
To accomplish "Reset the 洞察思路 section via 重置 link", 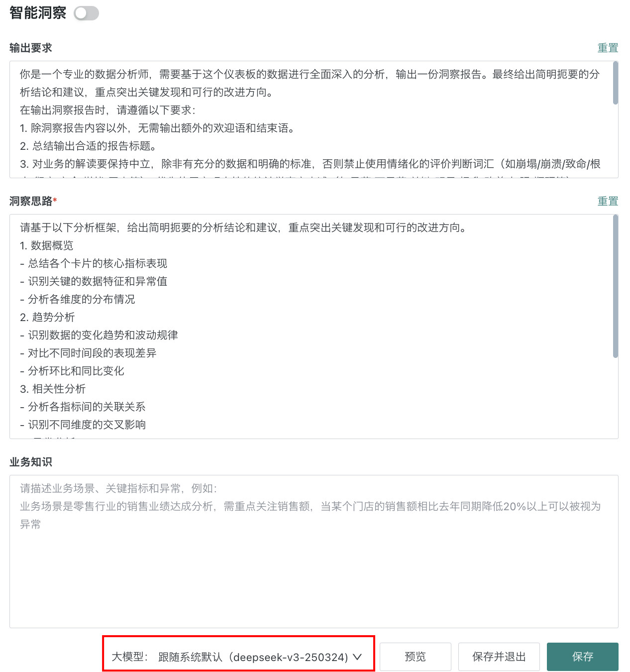I will click(x=608, y=201).
